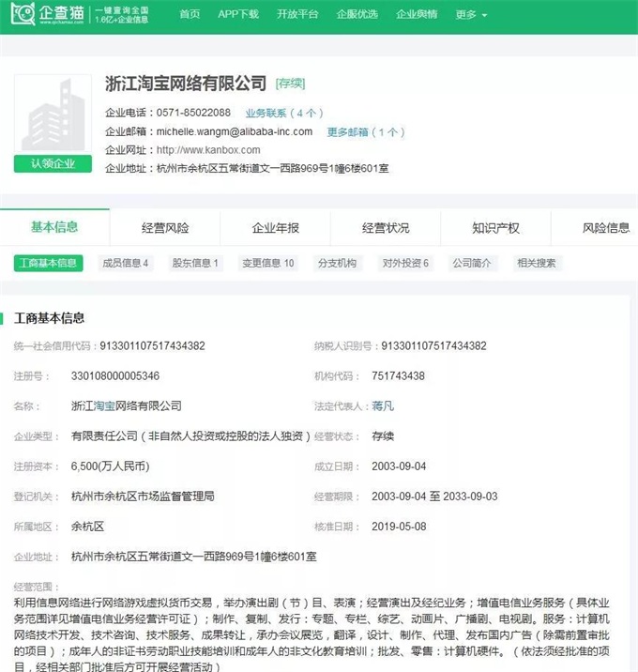Select the 分支机构 sub-tab
The width and height of the screenshot is (638, 672).
pyautogui.click(x=337, y=263)
